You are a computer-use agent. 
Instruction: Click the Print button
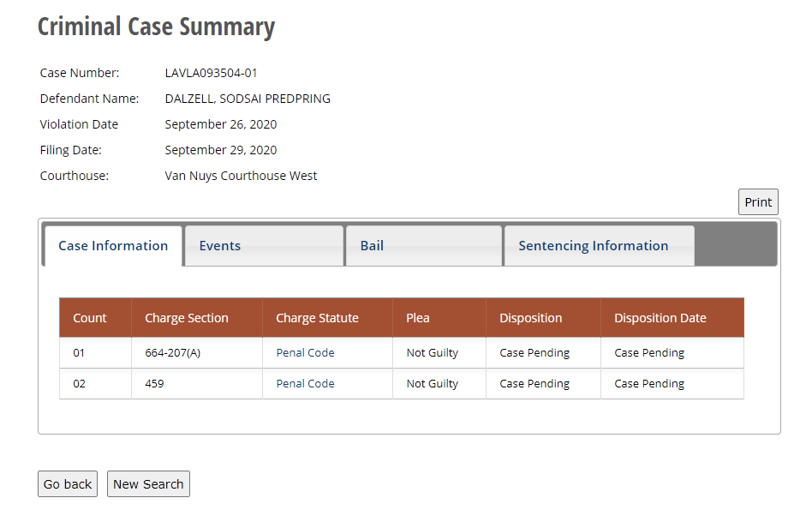758,202
